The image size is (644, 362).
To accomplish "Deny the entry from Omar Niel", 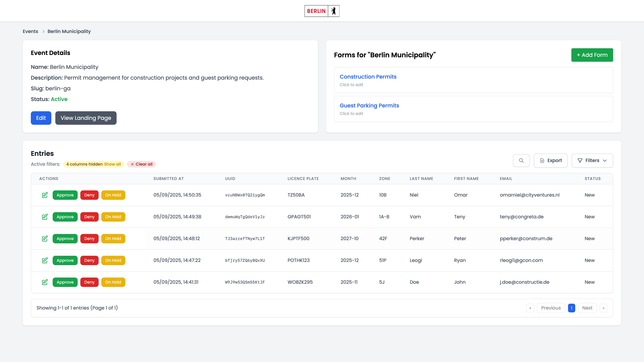I will [x=89, y=195].
